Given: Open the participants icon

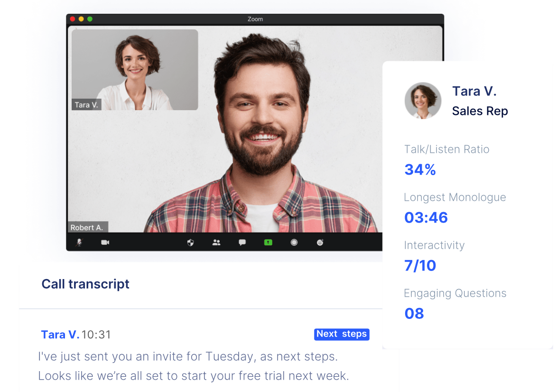Looking at the screenshot, I should tap(216, 243).
